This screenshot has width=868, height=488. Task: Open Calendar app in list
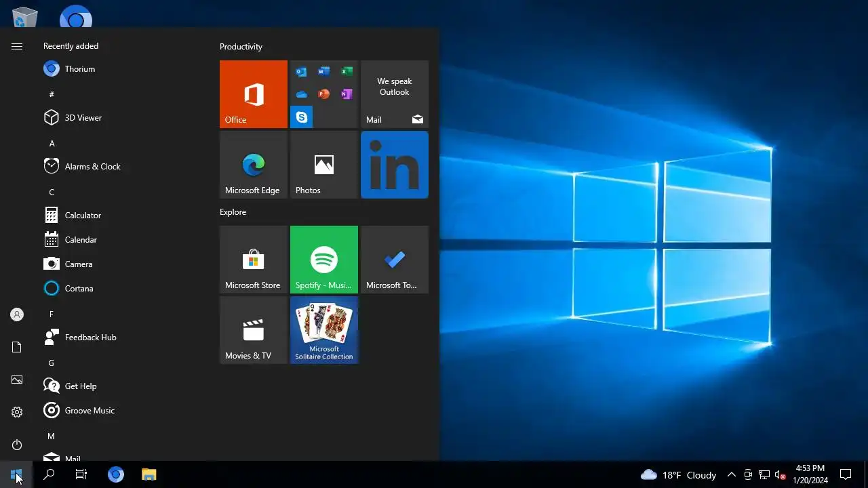(122, 240)
